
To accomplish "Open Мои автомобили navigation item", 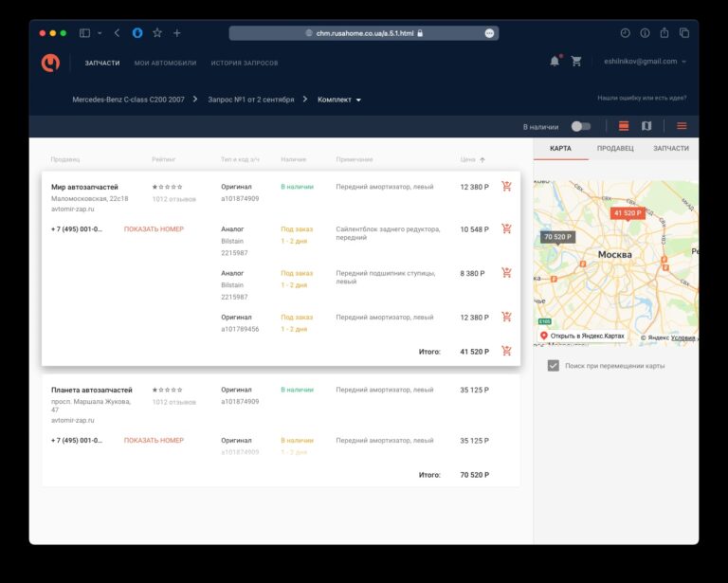I will click(165, 64).
